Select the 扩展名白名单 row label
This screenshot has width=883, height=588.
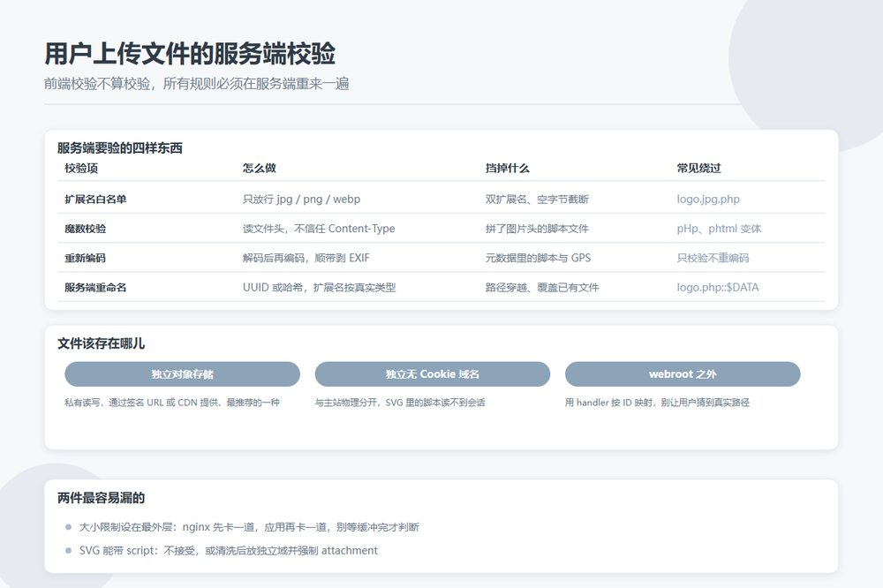coord(95,199)
